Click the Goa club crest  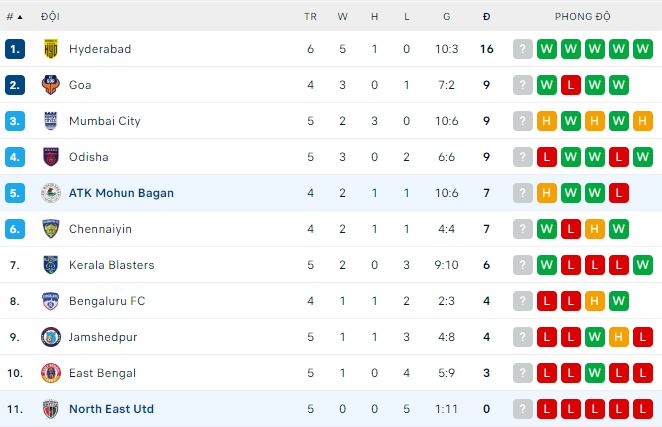pos(51,85)
